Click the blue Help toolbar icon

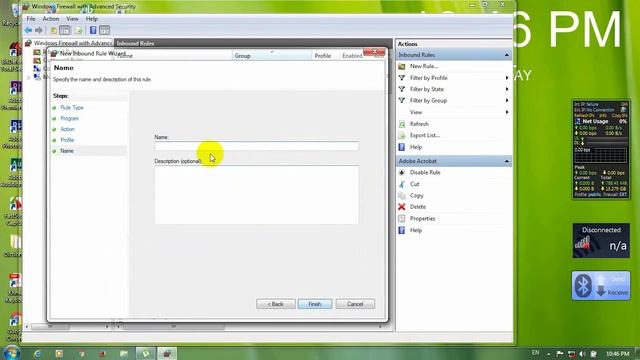point(93,30)
